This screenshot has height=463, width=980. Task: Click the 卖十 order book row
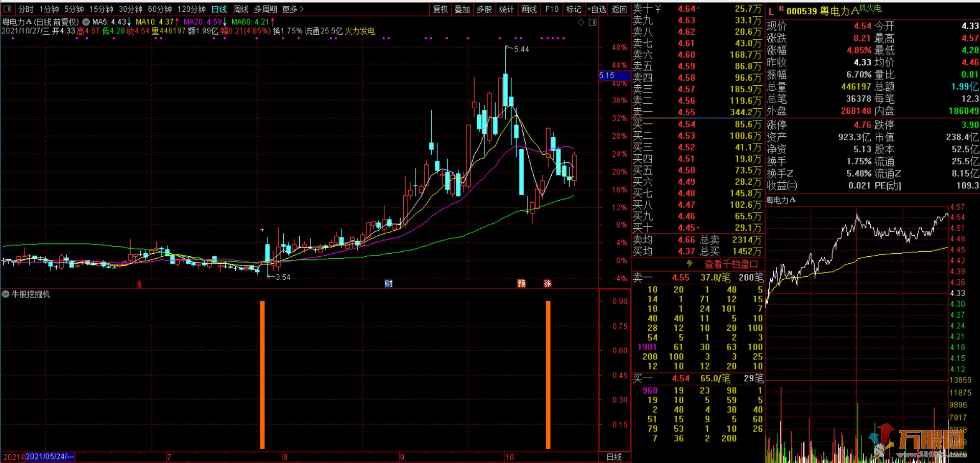point(698,9)
